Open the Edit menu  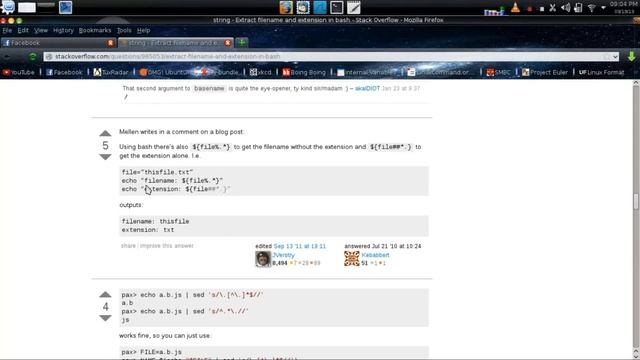tap(23, 30)
